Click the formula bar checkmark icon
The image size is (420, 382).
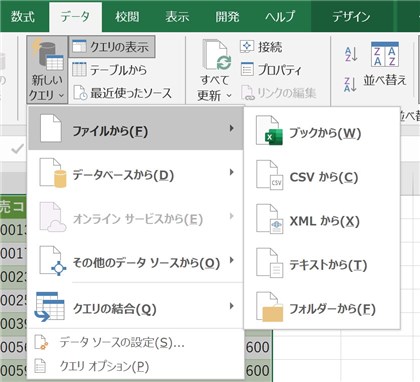click(x=17, y=149)
